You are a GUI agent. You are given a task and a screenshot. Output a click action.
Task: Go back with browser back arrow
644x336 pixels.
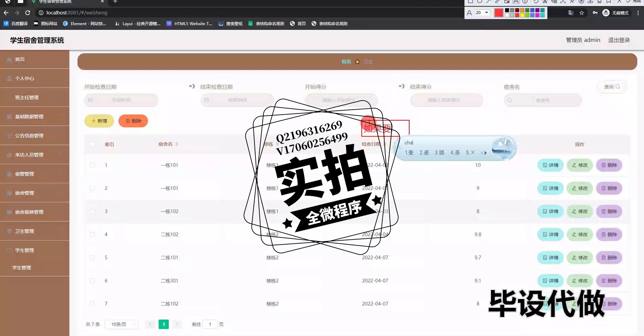pyautogui.click(x=6, y=13)
